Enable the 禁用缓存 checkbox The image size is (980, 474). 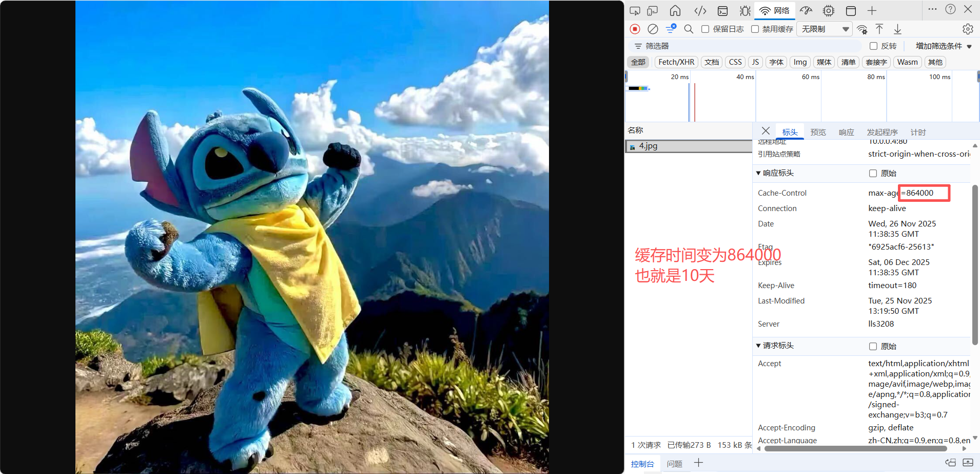755,29
